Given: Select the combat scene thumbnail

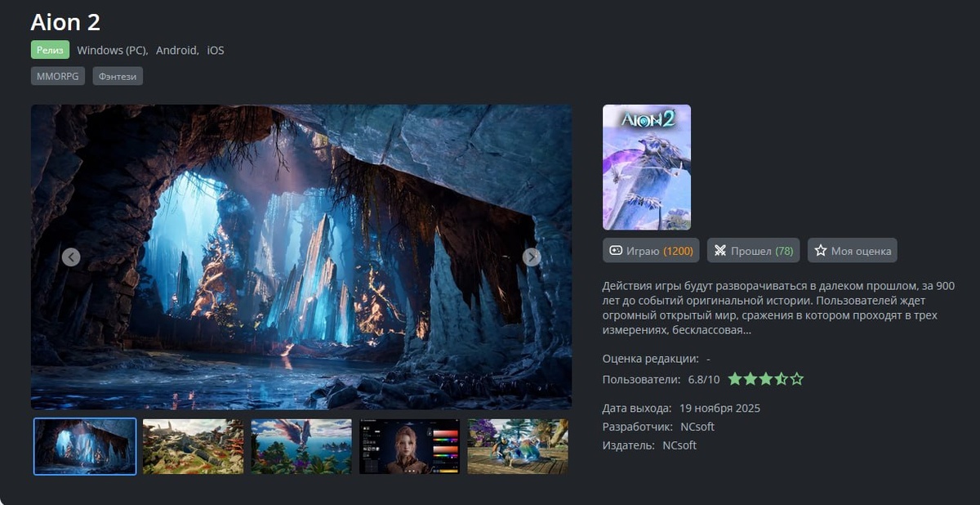Looking at the screenshot, I should click(x=518, y=446).
